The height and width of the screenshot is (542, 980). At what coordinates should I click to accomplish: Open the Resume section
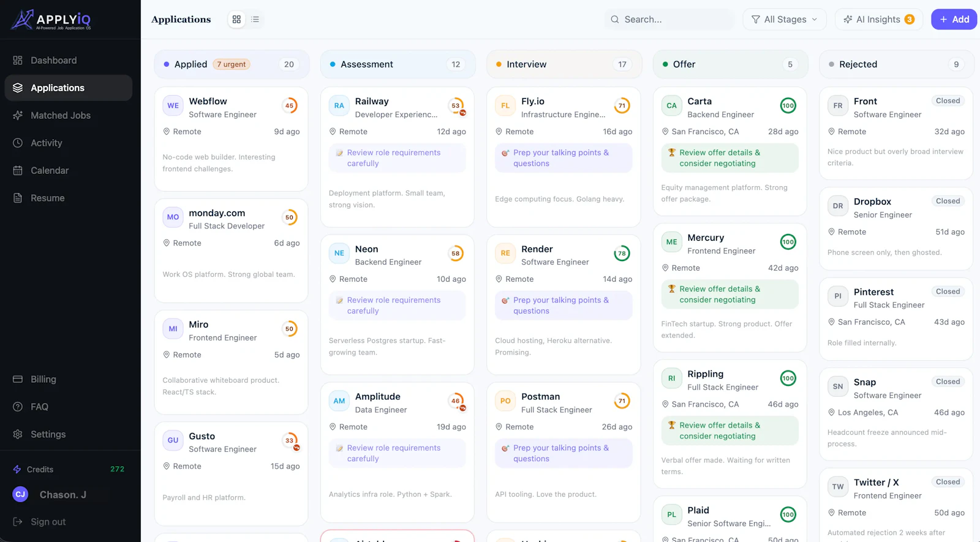click(x=69, y=198)
